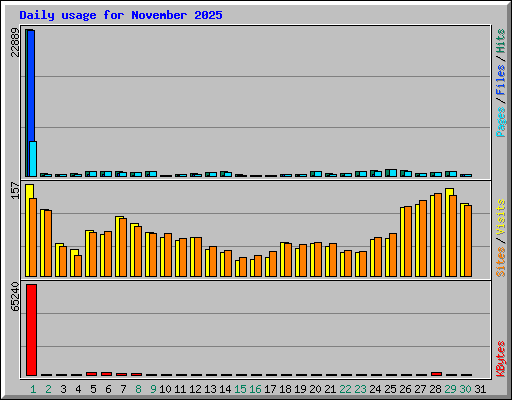Click the large red KBytes bar for day 1
The image size is (512, 400).
point(31,330)
